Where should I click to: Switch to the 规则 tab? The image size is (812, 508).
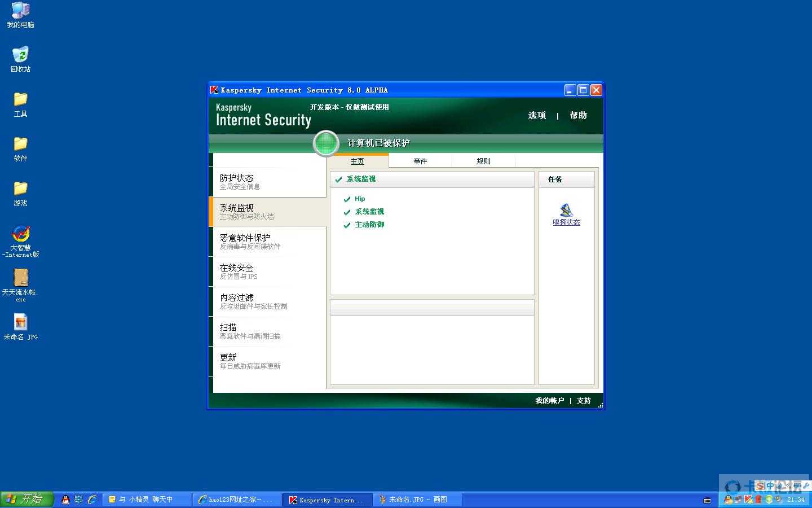[483, 161]
